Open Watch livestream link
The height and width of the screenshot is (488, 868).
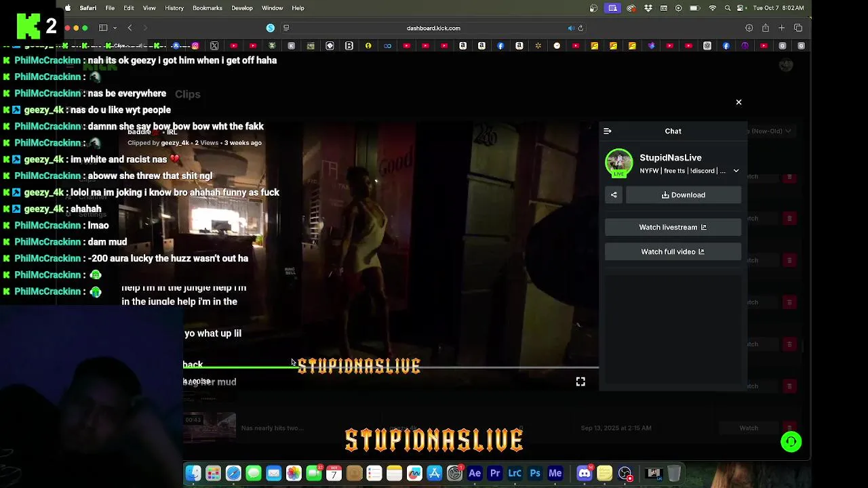673,228
